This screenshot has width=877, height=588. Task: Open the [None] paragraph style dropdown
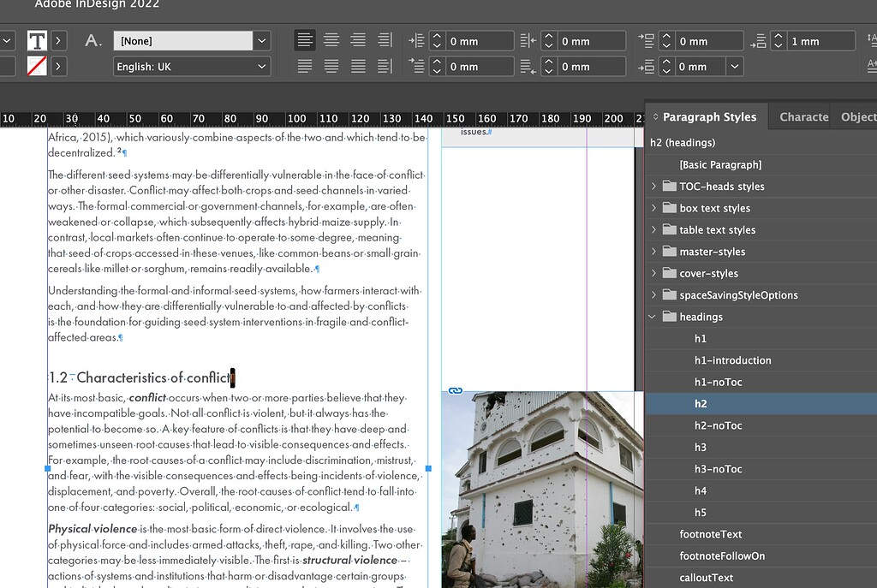pos(261,40)
